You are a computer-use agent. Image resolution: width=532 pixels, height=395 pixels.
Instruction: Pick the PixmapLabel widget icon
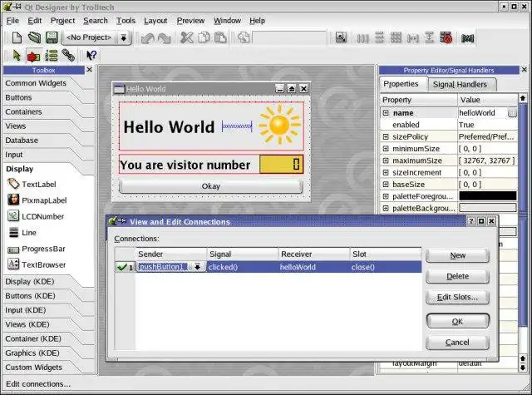[x=13, y=200]
